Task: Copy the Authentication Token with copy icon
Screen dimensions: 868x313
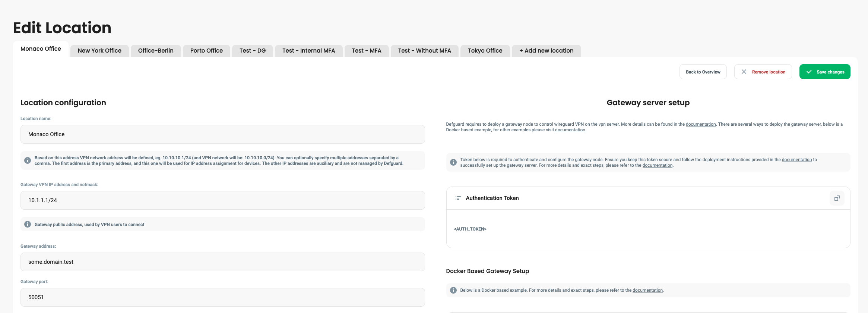Action: coord(837,198)
